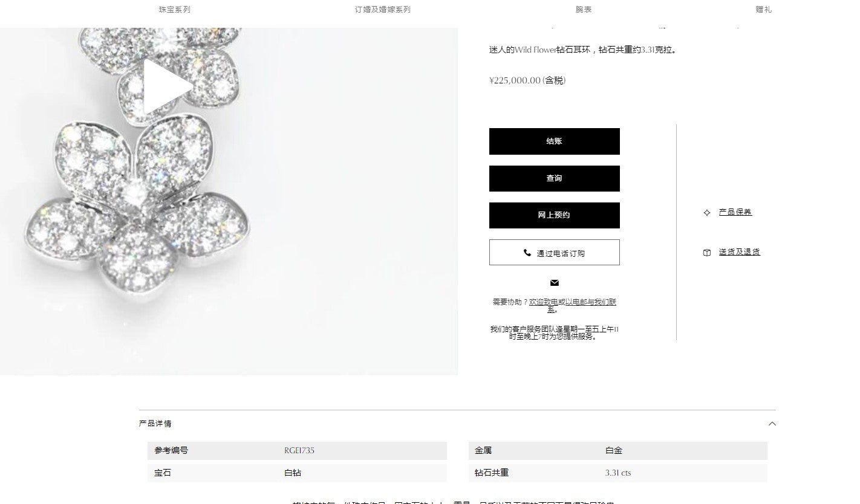Click the 网上预约 booking button
The height and width of the screenshot is (504, 860).
click(555, 215)
